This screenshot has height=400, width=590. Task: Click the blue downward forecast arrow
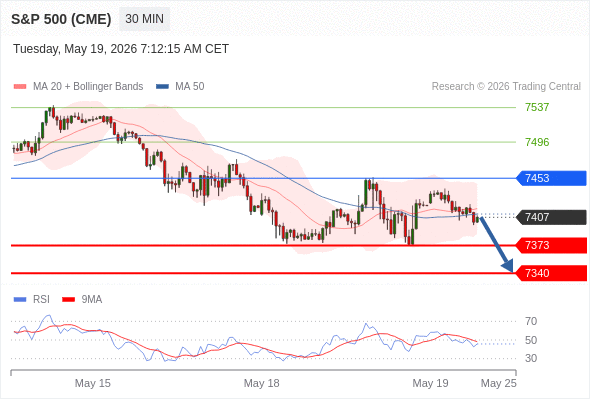click(x=496, y=244)
